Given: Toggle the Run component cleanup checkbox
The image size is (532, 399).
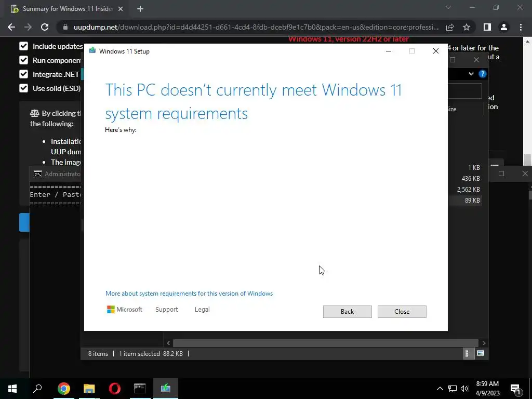Looking at the screenshot, I should [23, 60].
